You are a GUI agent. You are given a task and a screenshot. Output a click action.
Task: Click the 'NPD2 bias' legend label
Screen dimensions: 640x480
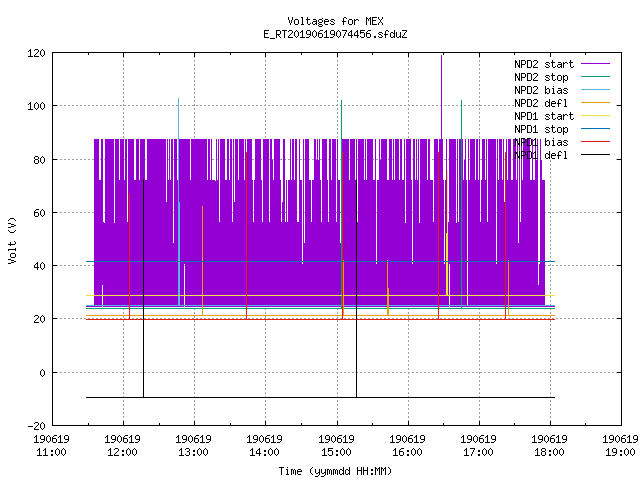541,90
